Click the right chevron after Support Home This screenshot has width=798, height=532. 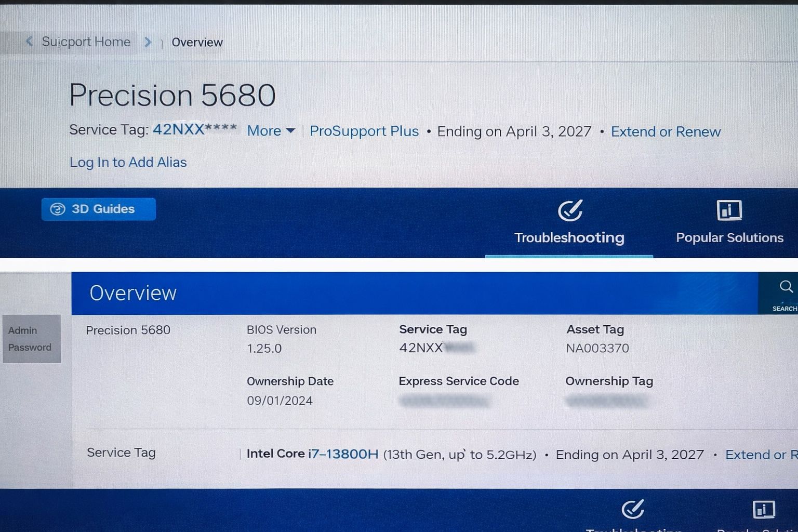pos(148,42)
